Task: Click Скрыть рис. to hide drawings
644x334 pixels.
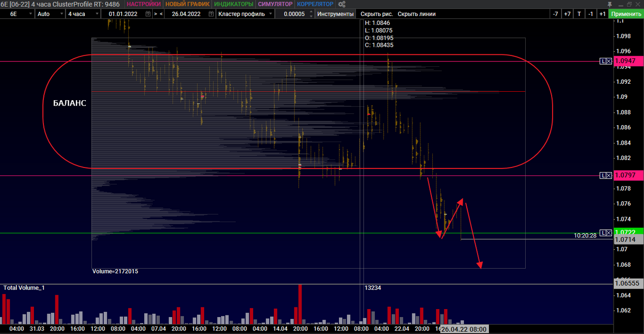Action: (x=376, y=14)
